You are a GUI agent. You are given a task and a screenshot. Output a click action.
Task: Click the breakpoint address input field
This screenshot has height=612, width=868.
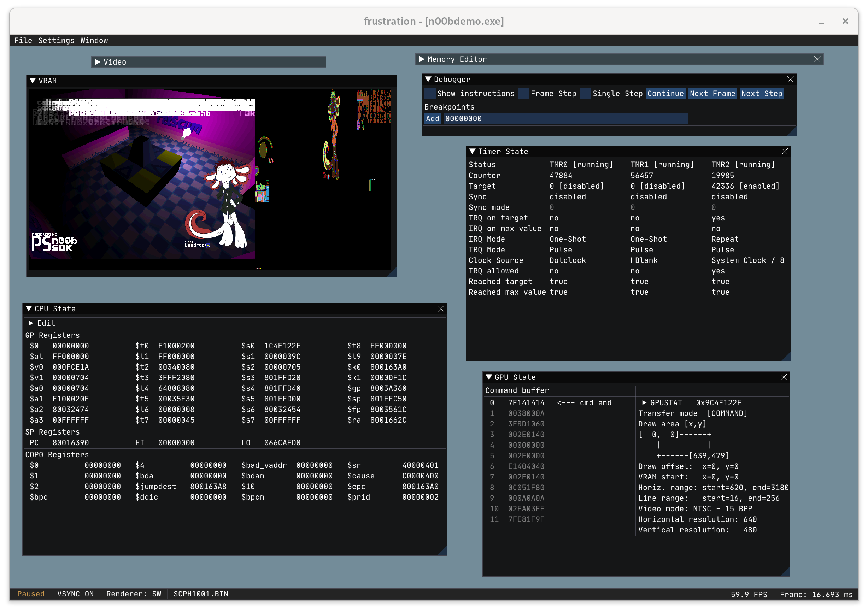coord(565,119)
